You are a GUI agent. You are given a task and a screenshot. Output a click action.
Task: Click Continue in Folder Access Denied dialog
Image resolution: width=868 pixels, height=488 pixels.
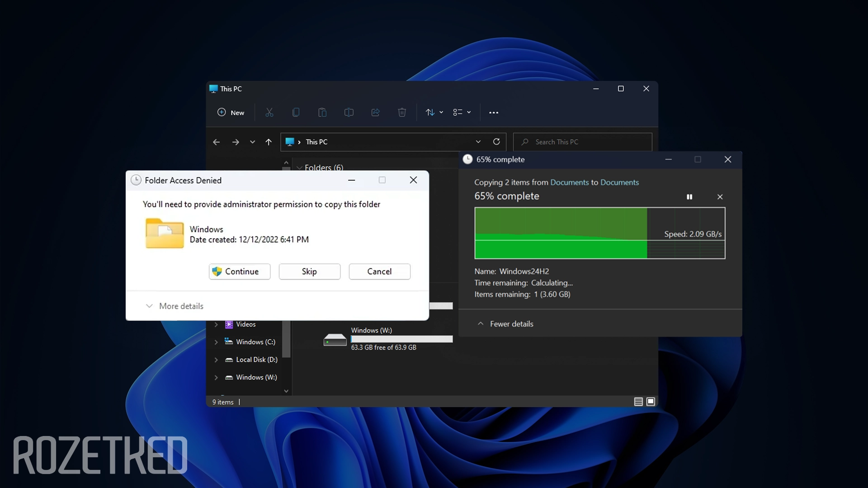[x=240, y=272]
